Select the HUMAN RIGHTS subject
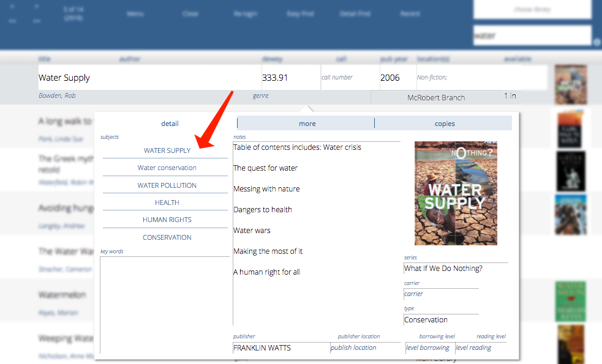 coord(167,220)
